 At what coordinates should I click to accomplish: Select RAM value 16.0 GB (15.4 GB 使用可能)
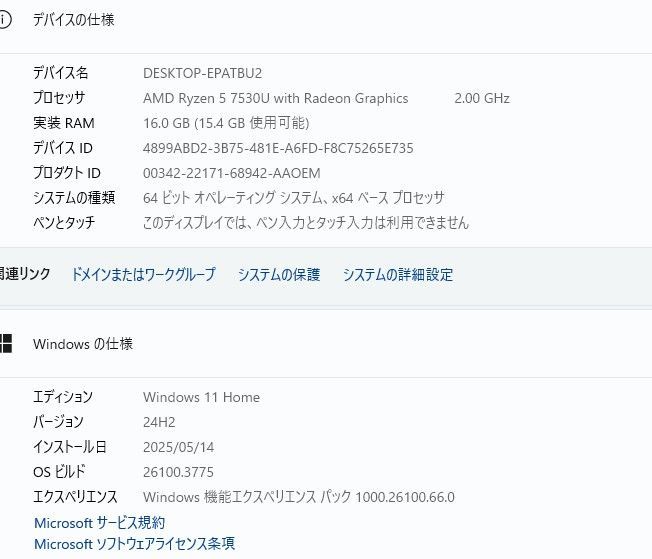click(226, 123)
